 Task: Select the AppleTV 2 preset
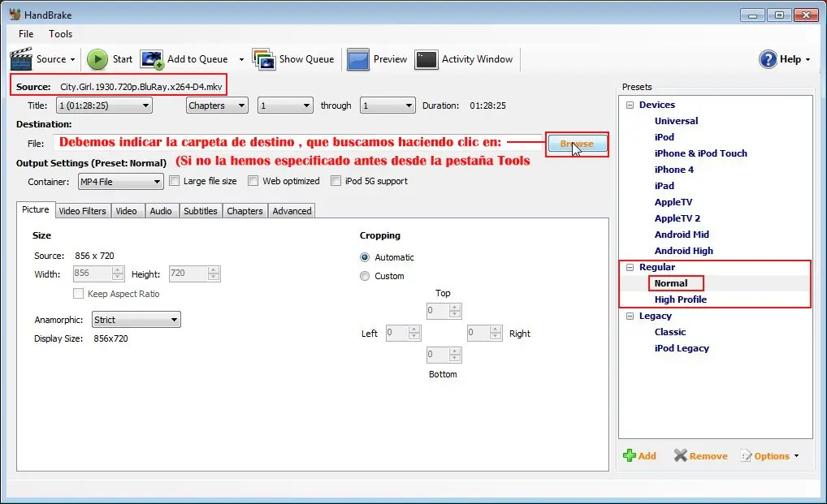click(x=678, y=218)
